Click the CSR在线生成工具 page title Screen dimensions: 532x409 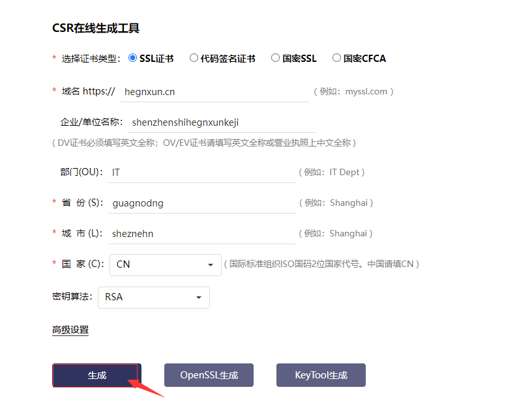click(95, 28)
